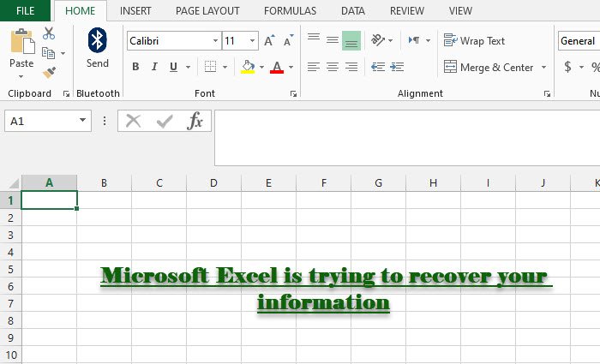This screenshot has height=364, width=600.
Task: Open Clipboard pane launcher
Action: 66,93
